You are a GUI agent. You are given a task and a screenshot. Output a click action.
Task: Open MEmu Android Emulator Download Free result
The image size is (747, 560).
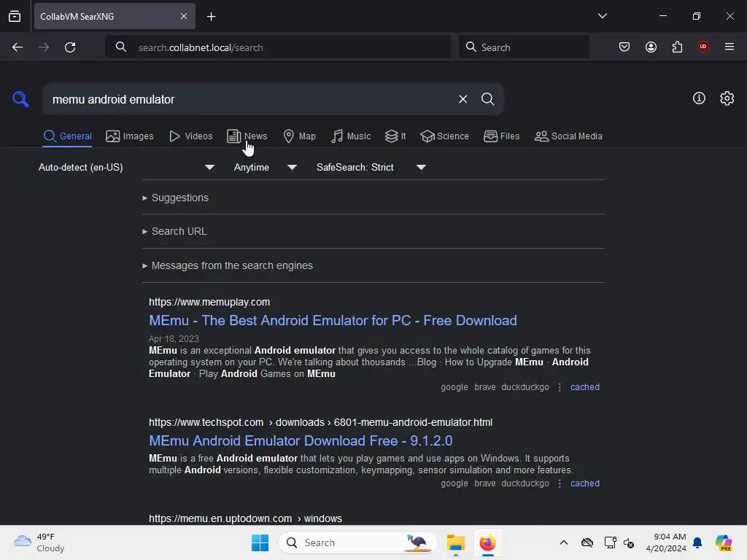(301, 441)
